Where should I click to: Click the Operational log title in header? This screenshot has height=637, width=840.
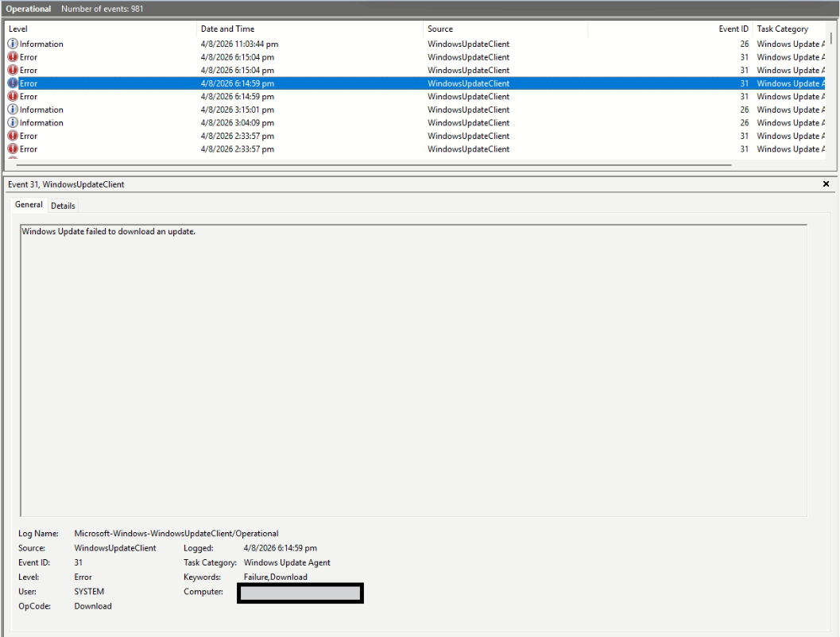pyautogui.click(x=29, y=9)
